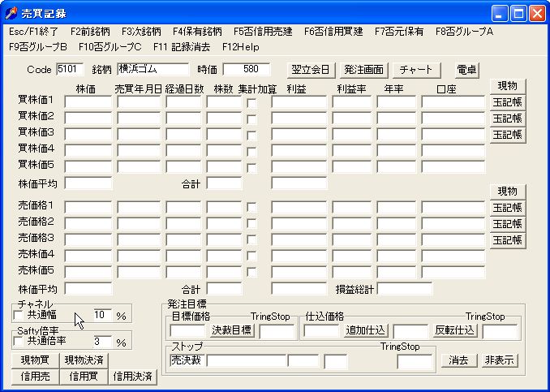This screenshot has width=550, height=392.
Task: Select F4保有銘柄 menu item
Action: pos(197,32)
